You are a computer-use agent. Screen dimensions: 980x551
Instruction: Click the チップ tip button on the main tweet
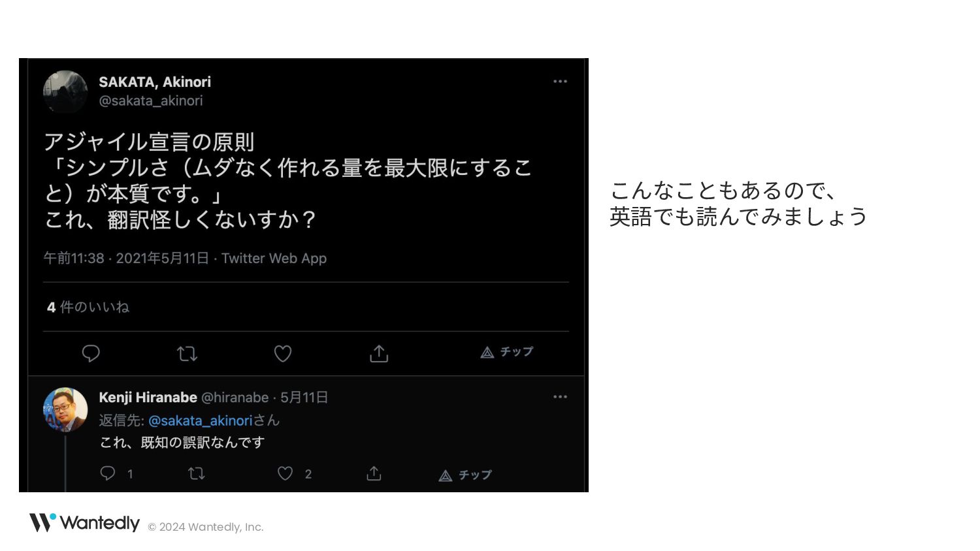click(x=507, y=353)
